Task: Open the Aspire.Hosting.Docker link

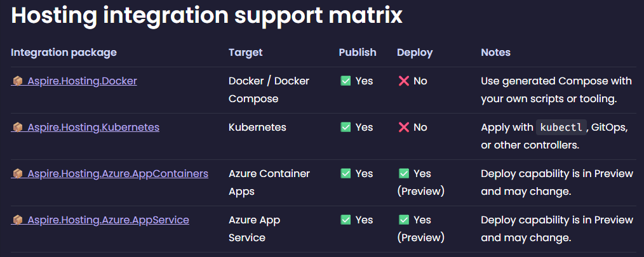Action: pos(82,81)
